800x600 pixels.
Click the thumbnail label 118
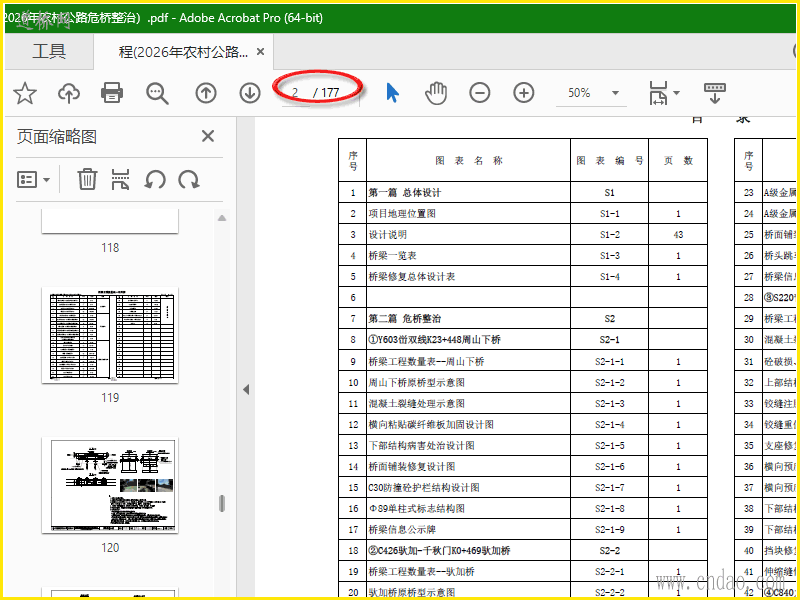[x=110, y=248]
